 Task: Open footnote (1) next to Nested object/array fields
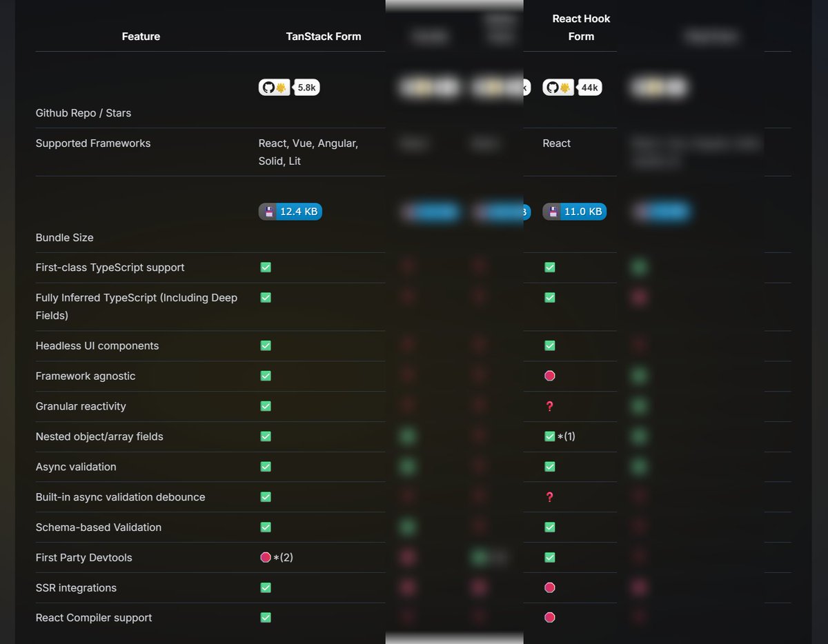[x=567, y=436]
